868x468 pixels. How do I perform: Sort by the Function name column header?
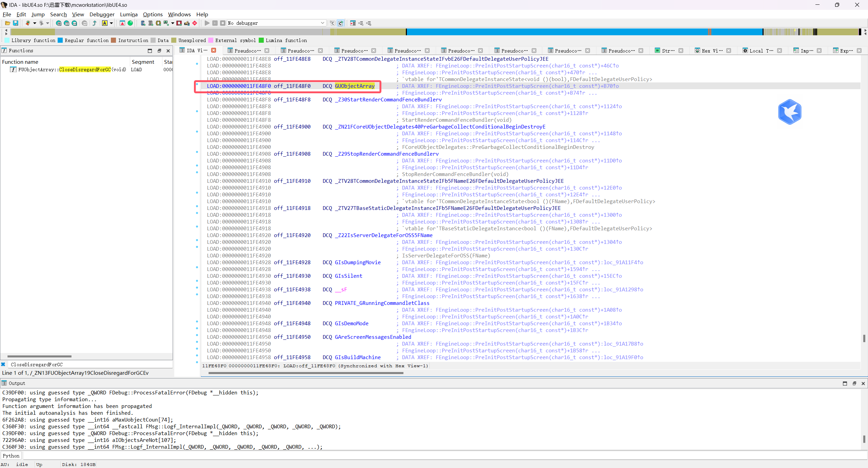pos(65,62)
